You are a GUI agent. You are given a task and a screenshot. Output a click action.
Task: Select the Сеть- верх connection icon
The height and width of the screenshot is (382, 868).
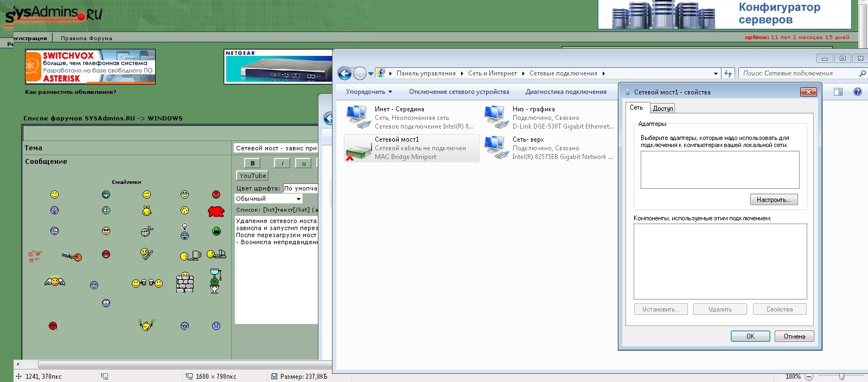tap(496, 148)
